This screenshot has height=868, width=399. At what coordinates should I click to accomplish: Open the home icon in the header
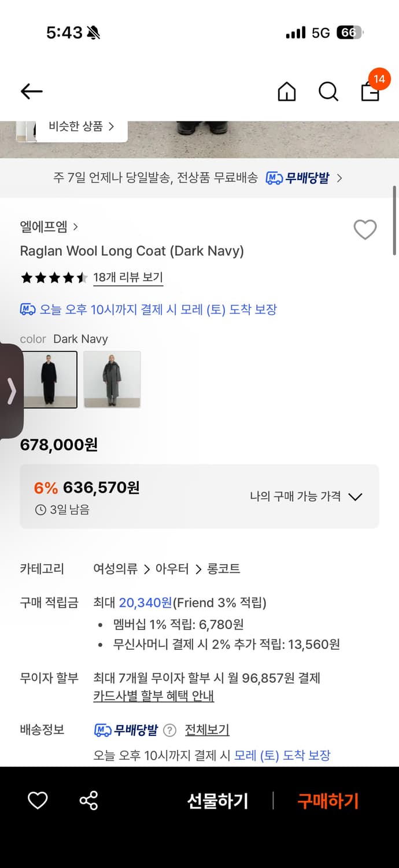pos(286,91)
